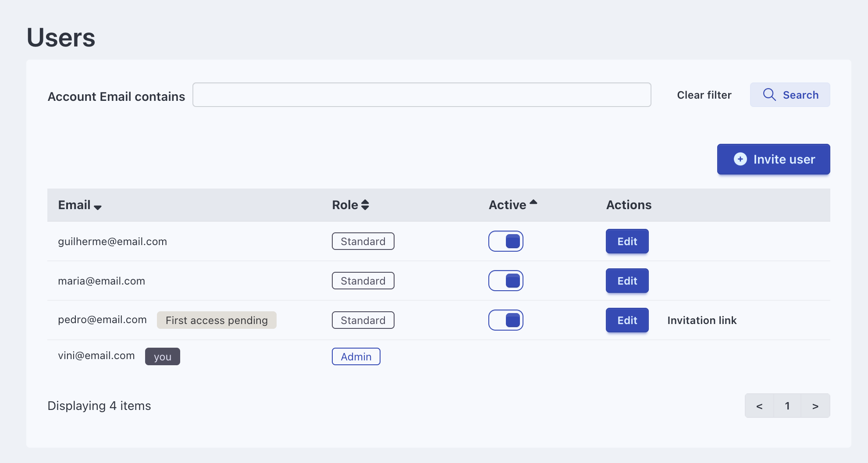
Task: Go to next page with right arrow
Action: (x=815, y=406)
